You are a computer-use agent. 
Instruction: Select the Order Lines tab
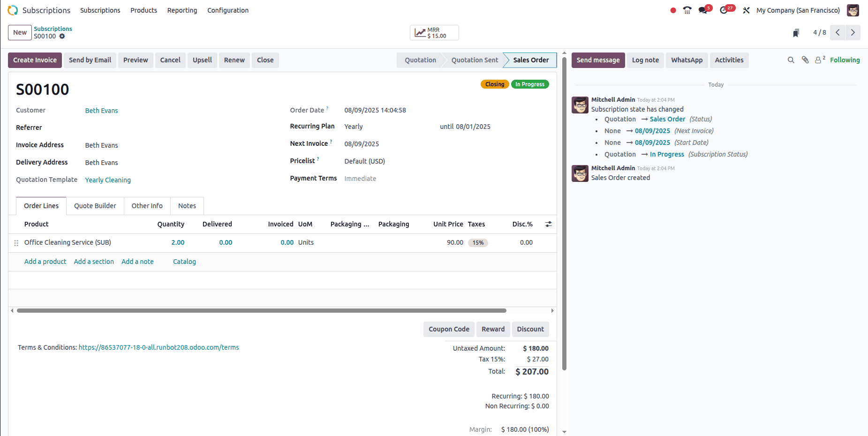coord(41,206)
